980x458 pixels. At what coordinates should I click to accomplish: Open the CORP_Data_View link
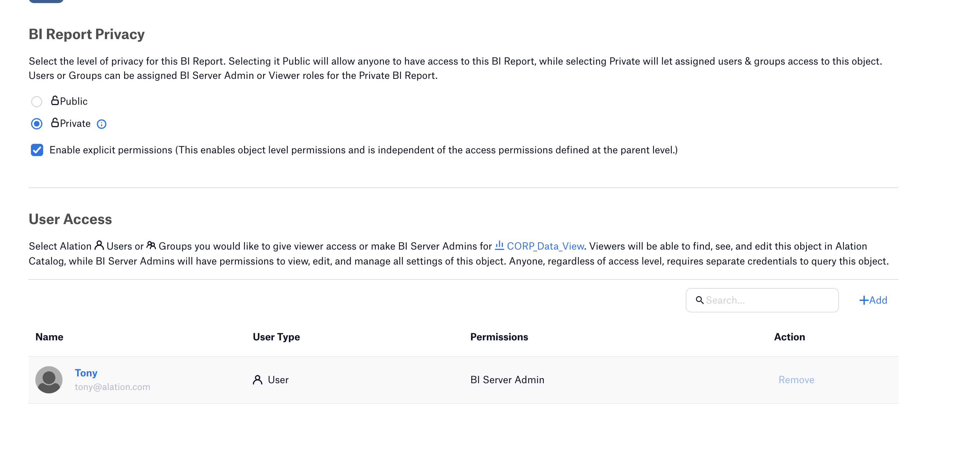(545, 246)
